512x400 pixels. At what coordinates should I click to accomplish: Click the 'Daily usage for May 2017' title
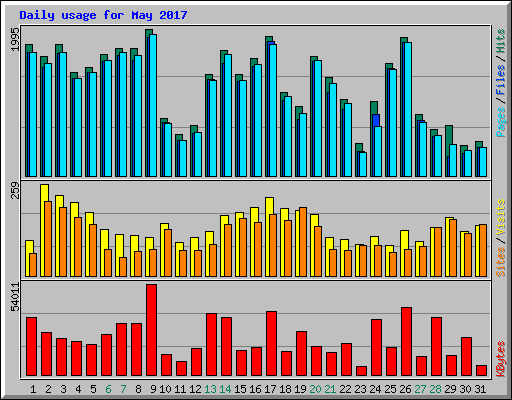coord(103,15)
